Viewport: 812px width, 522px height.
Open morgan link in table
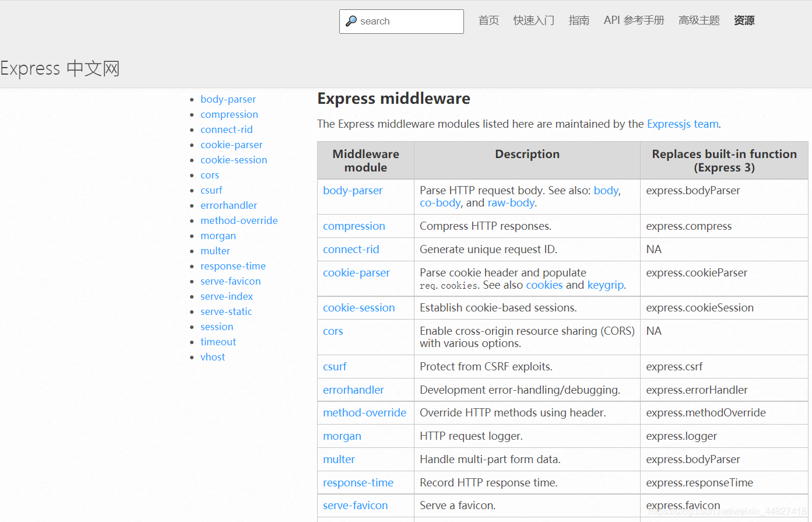click(342, 436)
